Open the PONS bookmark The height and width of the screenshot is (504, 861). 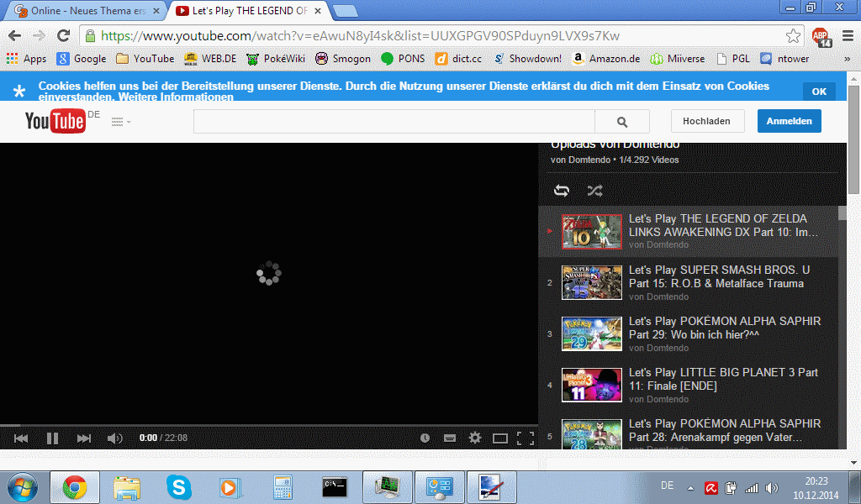(x=403, y=59)
